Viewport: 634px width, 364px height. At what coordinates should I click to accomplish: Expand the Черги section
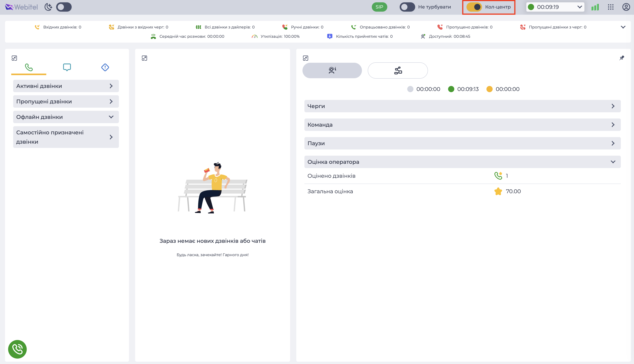(x=462, y=106)
